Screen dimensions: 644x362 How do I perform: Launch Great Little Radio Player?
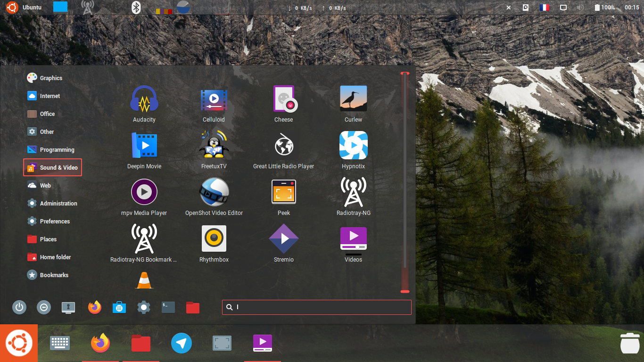[x=284, y=151]
